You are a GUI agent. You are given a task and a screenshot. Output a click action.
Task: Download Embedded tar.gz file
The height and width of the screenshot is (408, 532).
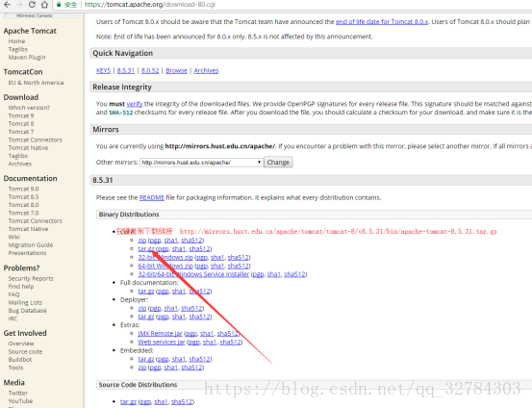click(146, 359)
